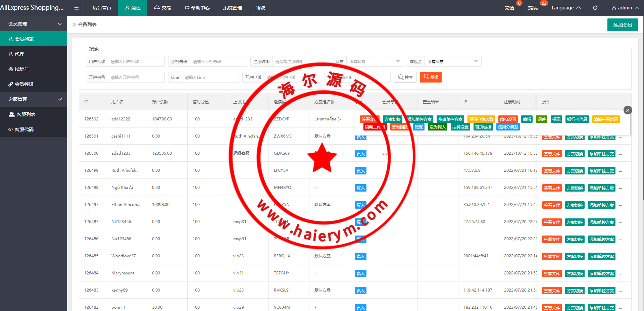Switch to the 交易 top tab
This screenshot has width=644, height=311.
pyautogui.click(x=162, y=8)
